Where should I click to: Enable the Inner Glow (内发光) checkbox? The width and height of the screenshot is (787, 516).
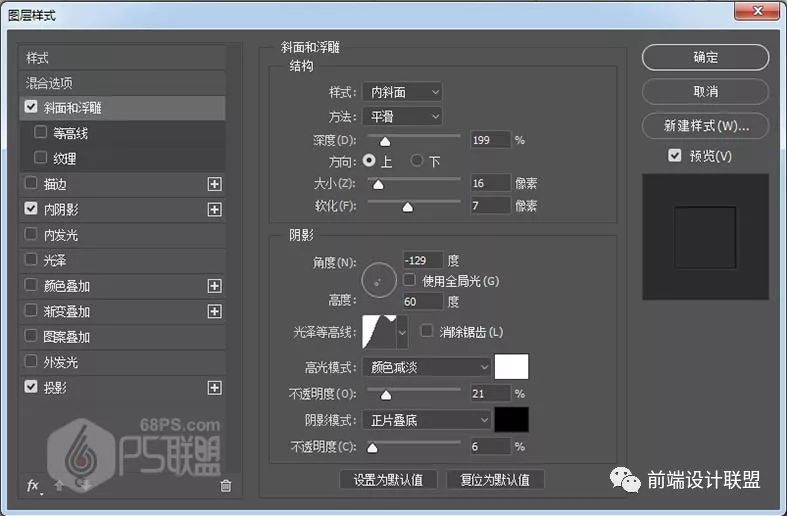tap(31, 234)
